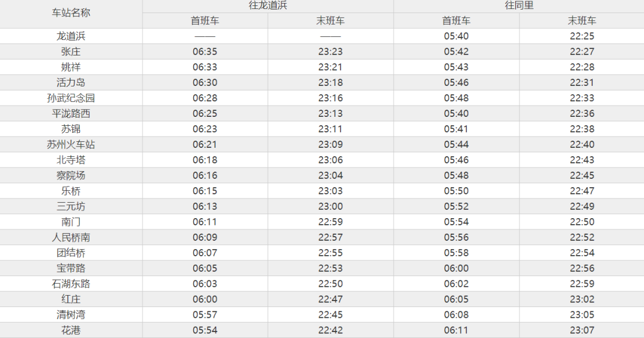The width and height of the screenshot is (644, 338).
Task: Click 活力岛 row's 05:46 time
Action: pyautogui.click(x=456, y=82)
